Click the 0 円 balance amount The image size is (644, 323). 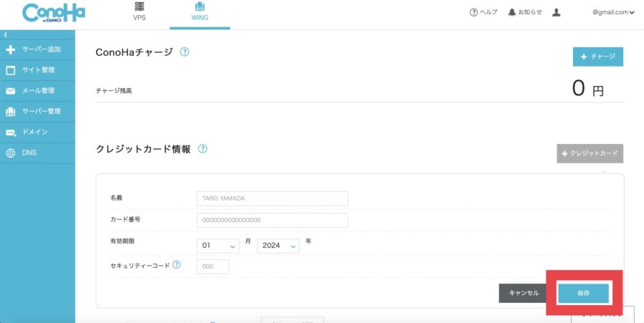[x=587, y=88]
